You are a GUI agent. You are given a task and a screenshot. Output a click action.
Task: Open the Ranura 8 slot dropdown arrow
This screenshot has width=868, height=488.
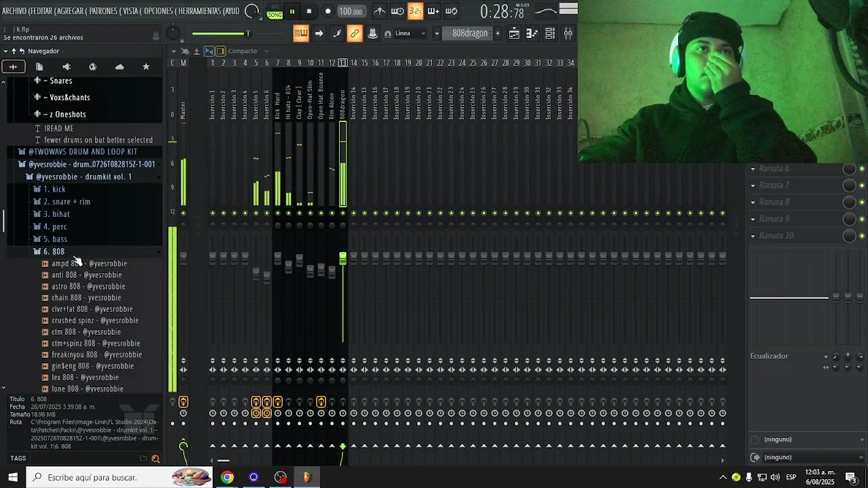tap(753, 203)
